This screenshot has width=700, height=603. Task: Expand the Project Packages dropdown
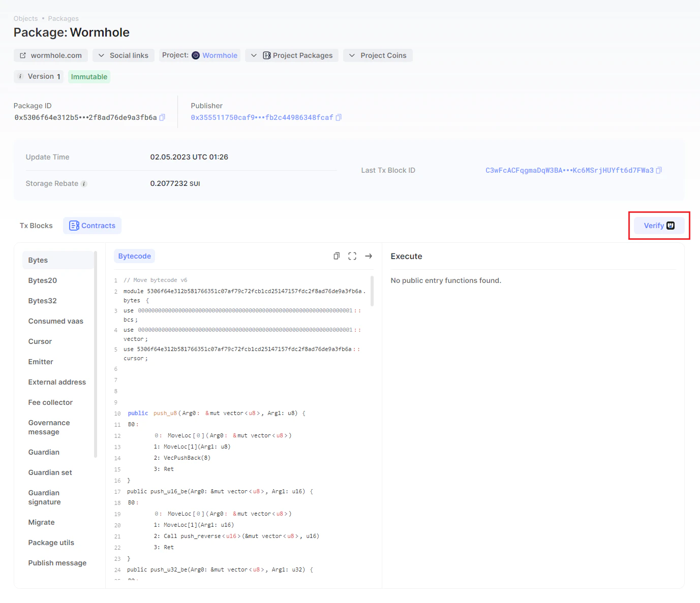(x=292, y=55)
